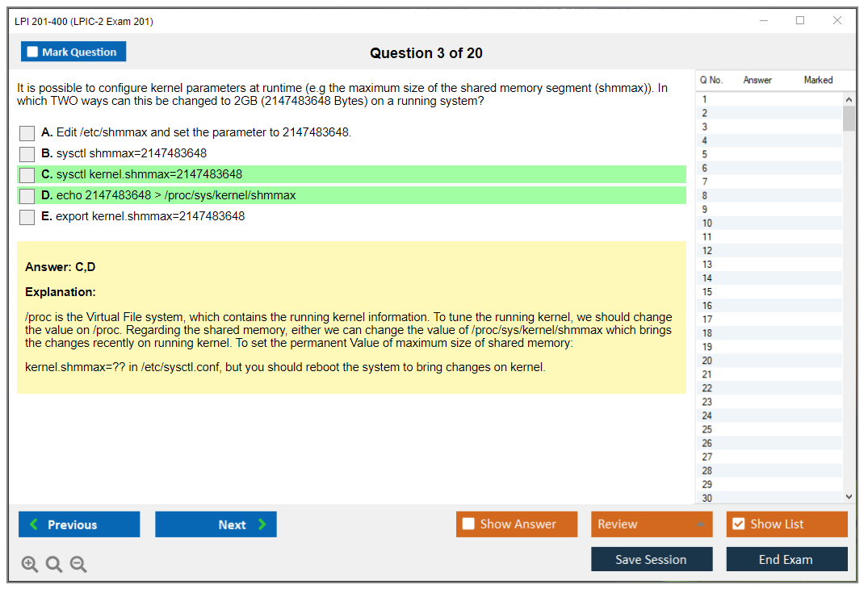Tick the Mark Question checkbox

33,52
